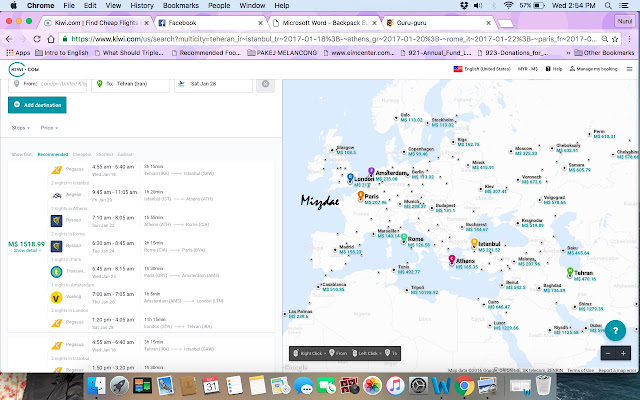
Task: Open Spotlight search in menu bar
Action: click(x=608, y=5)
